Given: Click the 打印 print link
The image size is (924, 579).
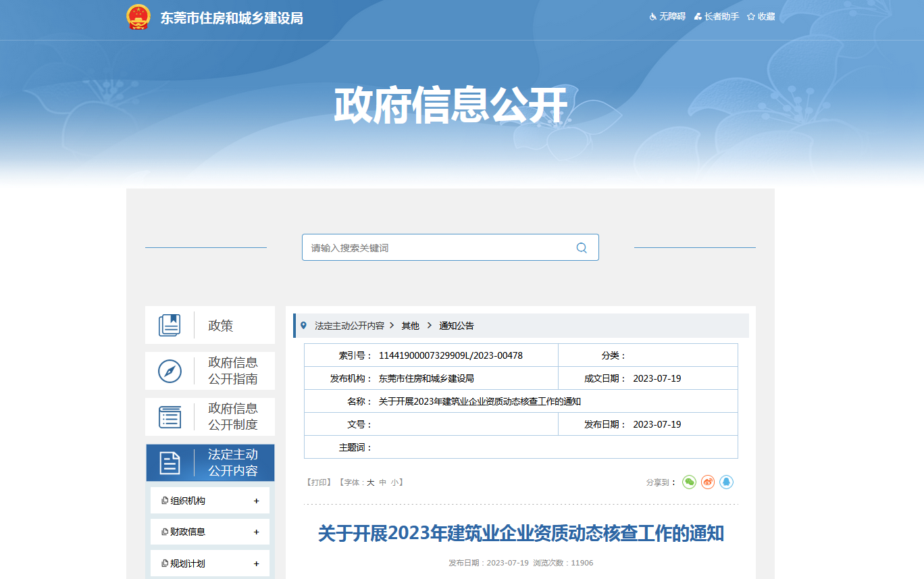Looking at the screenshot, I should tap(319, 482).
